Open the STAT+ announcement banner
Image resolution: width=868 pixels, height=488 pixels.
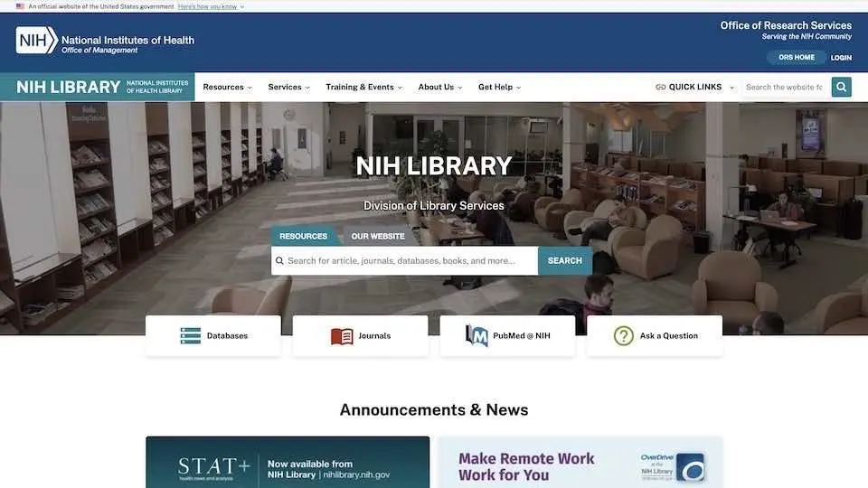tap(288, 463)
